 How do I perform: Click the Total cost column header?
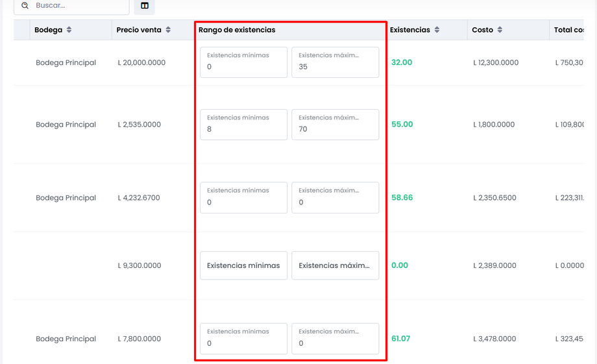pos(568,30)
